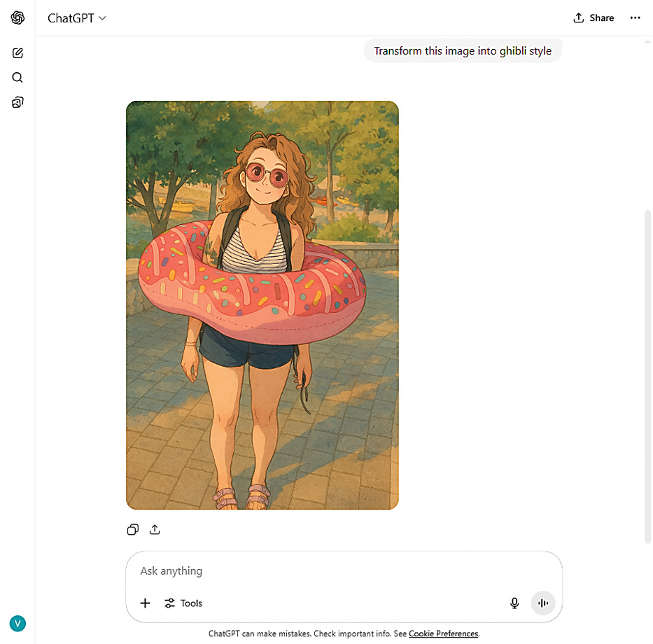Open the plus attachment menu
The height and width of the screenshot is (644, 653).
click(145, 603)
